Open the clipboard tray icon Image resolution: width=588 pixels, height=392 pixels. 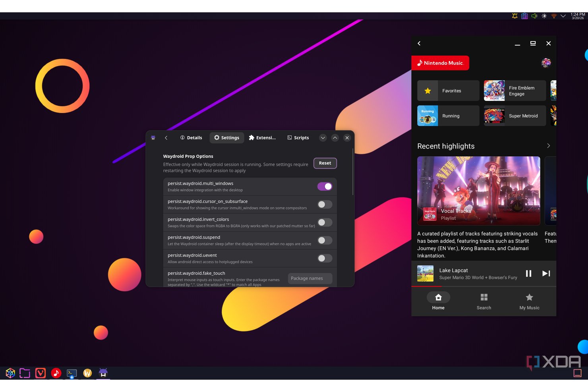[x=524, y=16]
